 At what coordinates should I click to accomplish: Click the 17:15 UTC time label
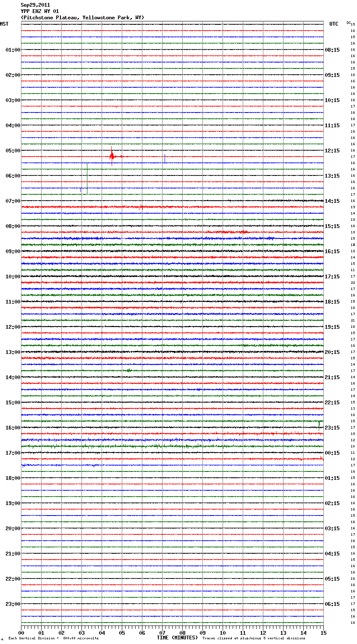[x=332, y=277]
